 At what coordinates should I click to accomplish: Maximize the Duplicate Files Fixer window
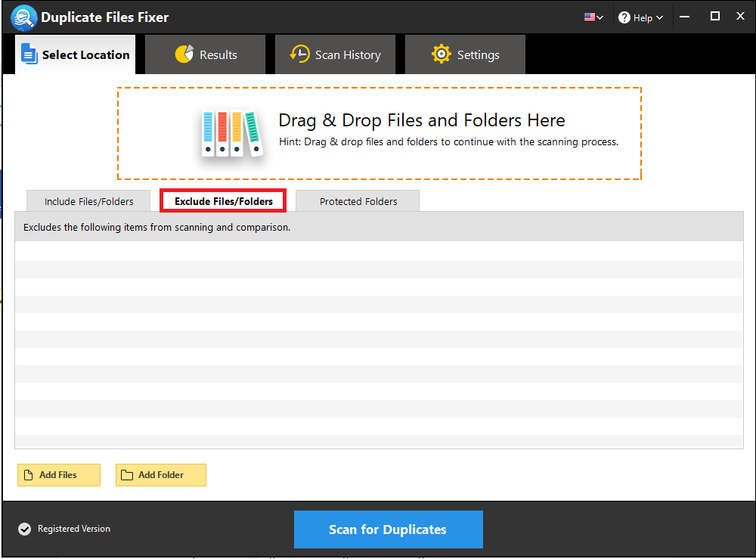(x=715, y=17)
